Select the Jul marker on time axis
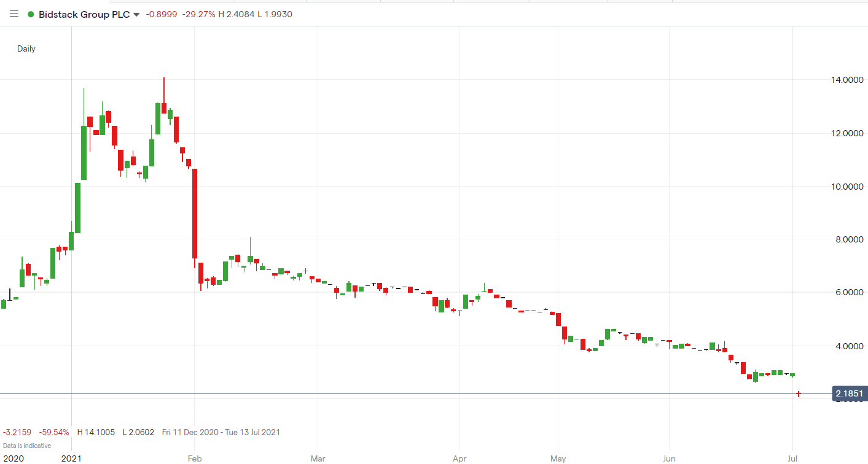 [792, 458]
